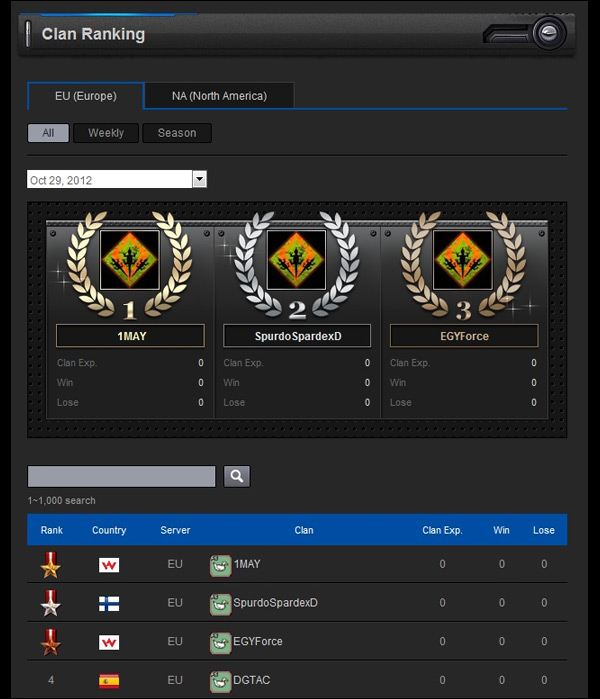The image size is (600, 699).
Task: Open the date dropdown arrow
Action: [x=199, y=179]
